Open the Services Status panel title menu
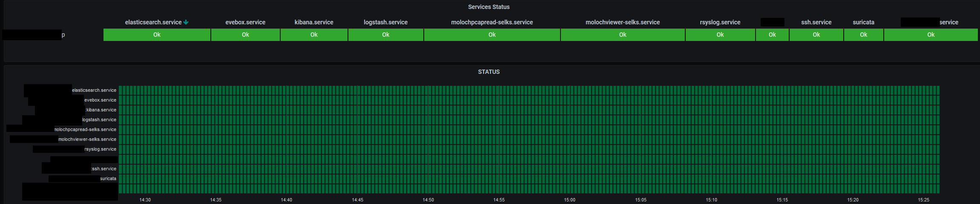Image resolution: width=980 pixels, height=204 pixels. coord(489,7)
